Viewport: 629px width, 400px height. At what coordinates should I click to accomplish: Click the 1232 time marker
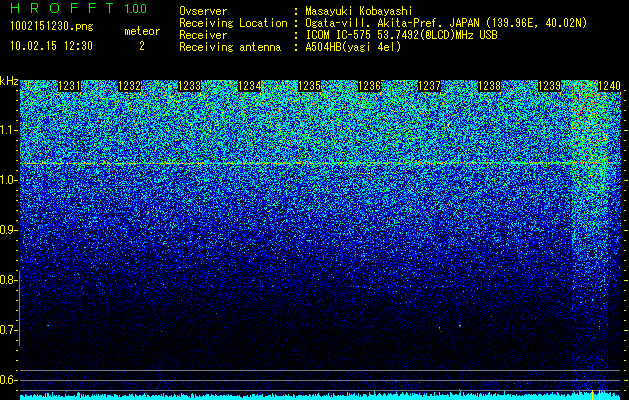point(130,86)
